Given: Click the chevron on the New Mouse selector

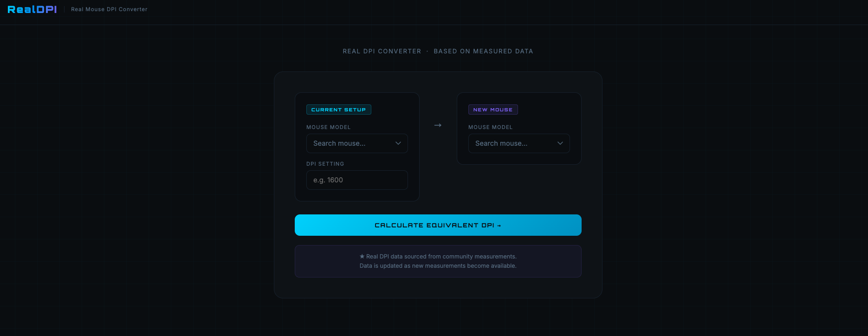Looking at the screenshot, I should point(560,143).
